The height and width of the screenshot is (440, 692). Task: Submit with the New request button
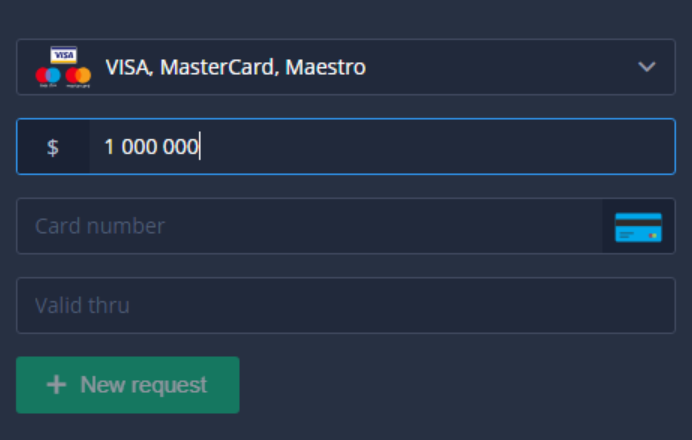pyautogui.click(x=128, y=385)
